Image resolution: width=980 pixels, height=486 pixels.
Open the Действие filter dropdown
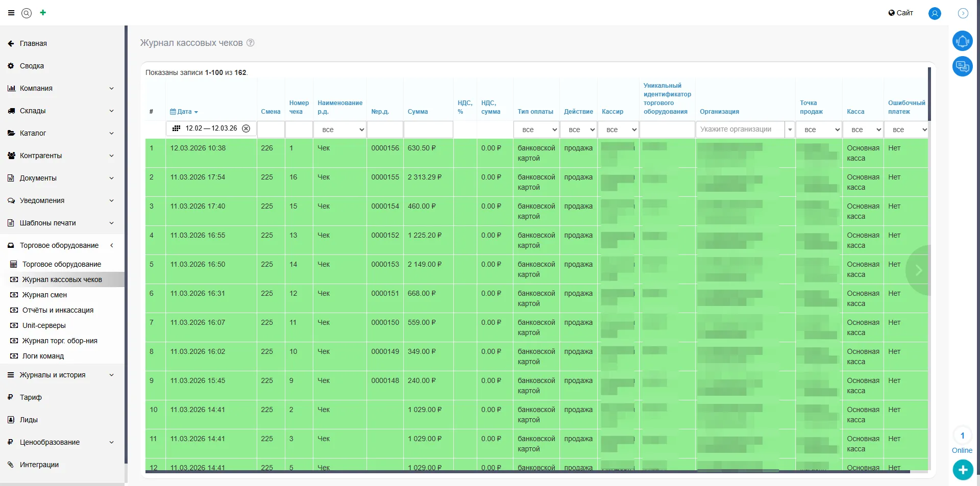tap(578, 130)
